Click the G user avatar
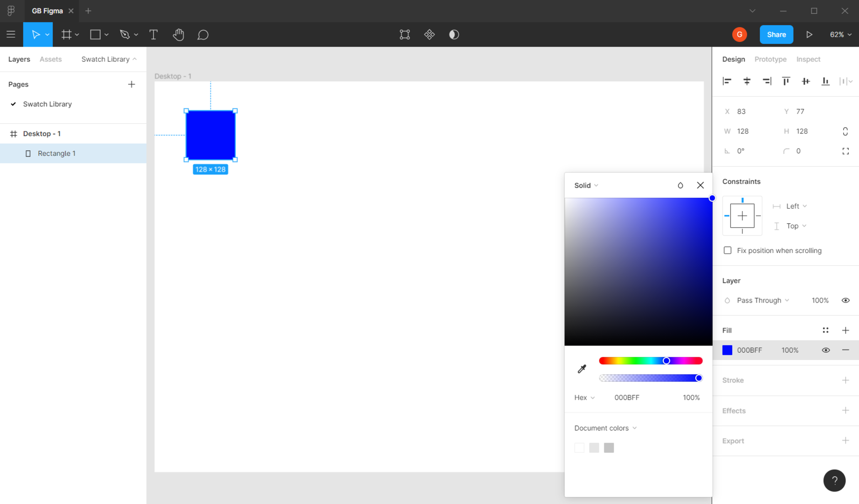 [739, 34]
